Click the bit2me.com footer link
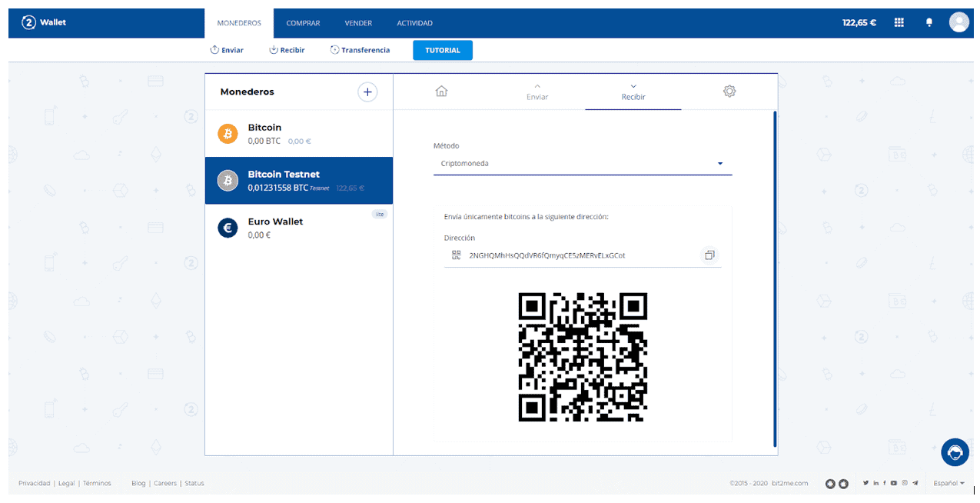This screenshot has height=503, width=980. point(791,483)
